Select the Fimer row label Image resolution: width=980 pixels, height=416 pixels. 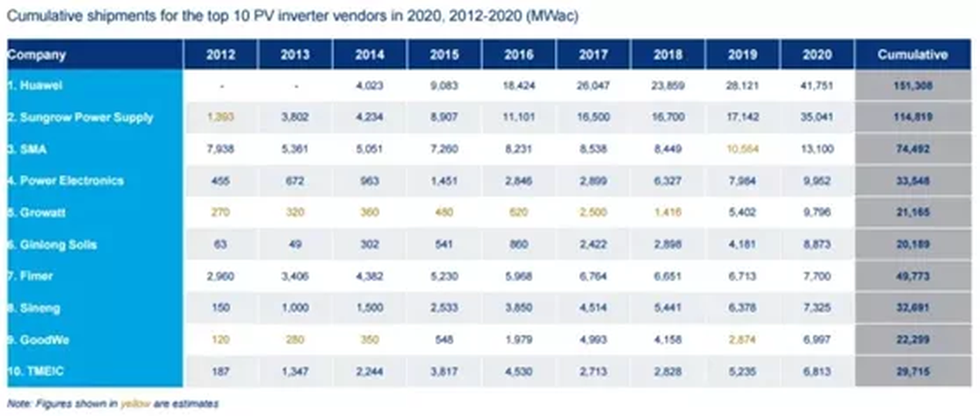tap(32, 277)
